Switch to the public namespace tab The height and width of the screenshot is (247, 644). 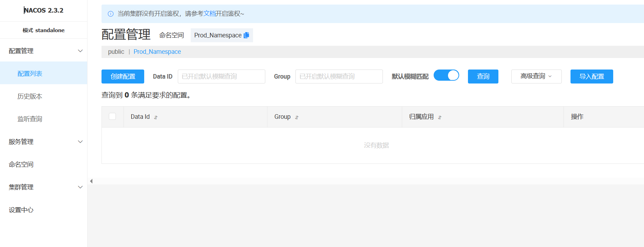pyautogui.click(x=116, y=52)
